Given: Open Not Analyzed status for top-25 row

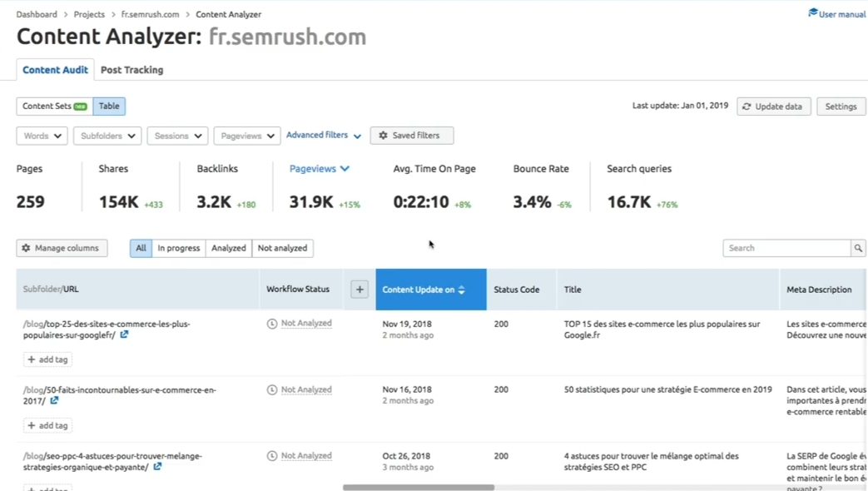Looking at the screenshot, I should pos(306,323).
